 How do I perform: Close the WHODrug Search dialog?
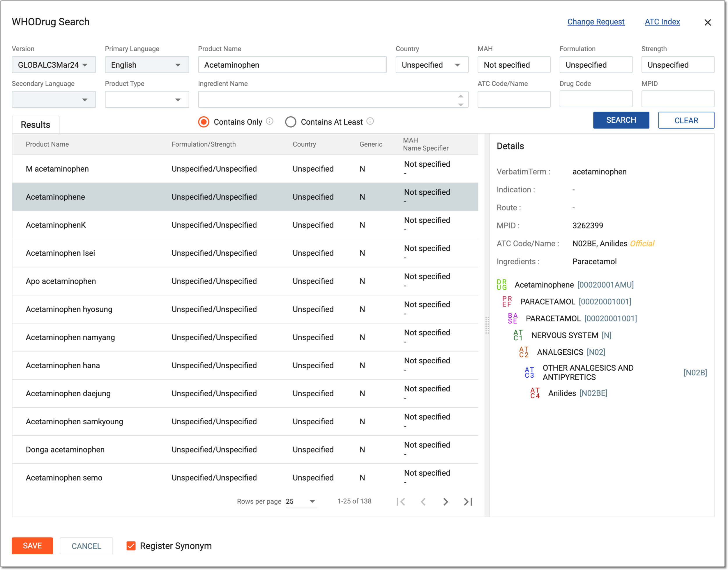tap(707, 22)
